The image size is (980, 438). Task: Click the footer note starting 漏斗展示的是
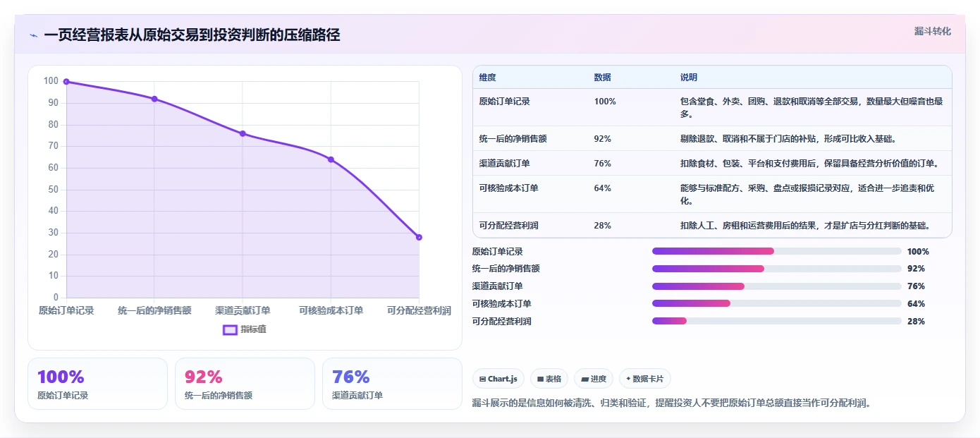click(672, 403)
